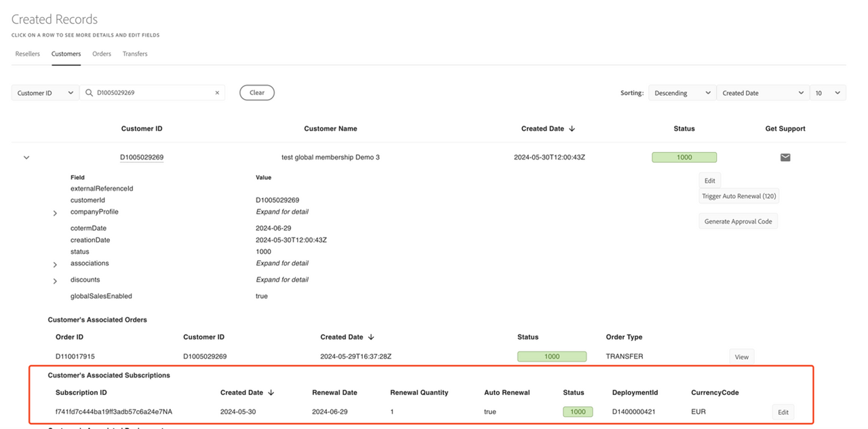This screenshot has width=868, height=429.
Task: Sort subscriptions by Created Date arrow
Action: [271, 393]
